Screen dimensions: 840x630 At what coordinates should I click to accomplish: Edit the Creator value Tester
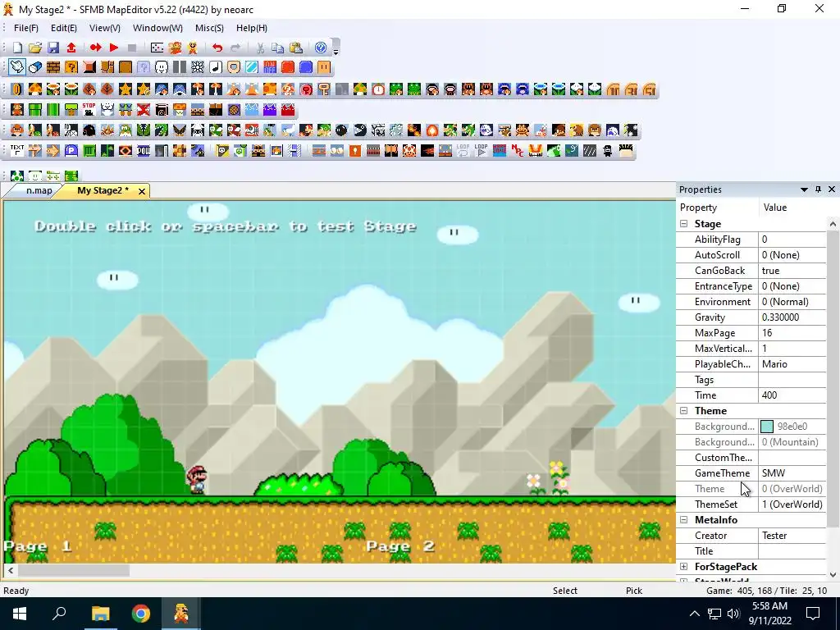click(792, 536)
